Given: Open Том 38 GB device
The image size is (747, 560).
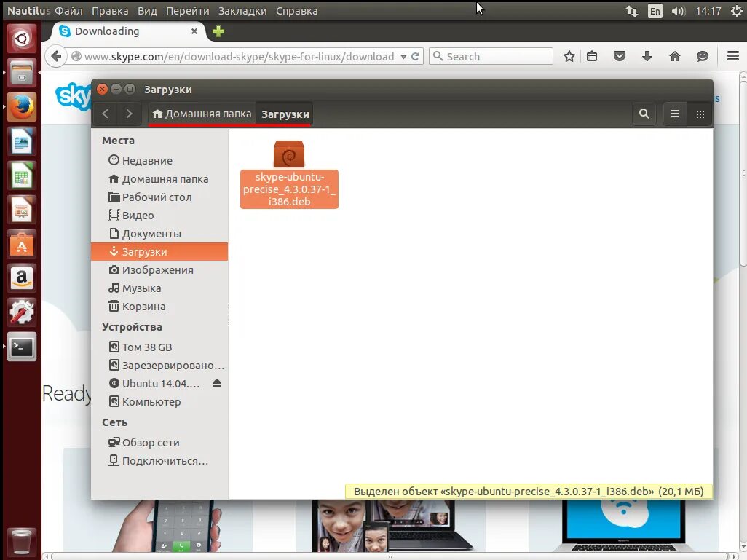Looking at the screenshot, I should tap(159, 347).
